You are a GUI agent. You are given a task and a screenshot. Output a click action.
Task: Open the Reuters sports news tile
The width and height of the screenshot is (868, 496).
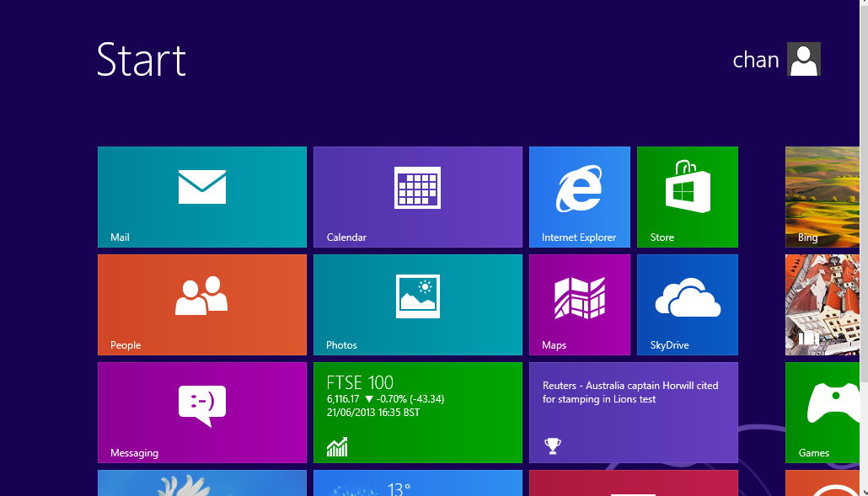point(634,413)
